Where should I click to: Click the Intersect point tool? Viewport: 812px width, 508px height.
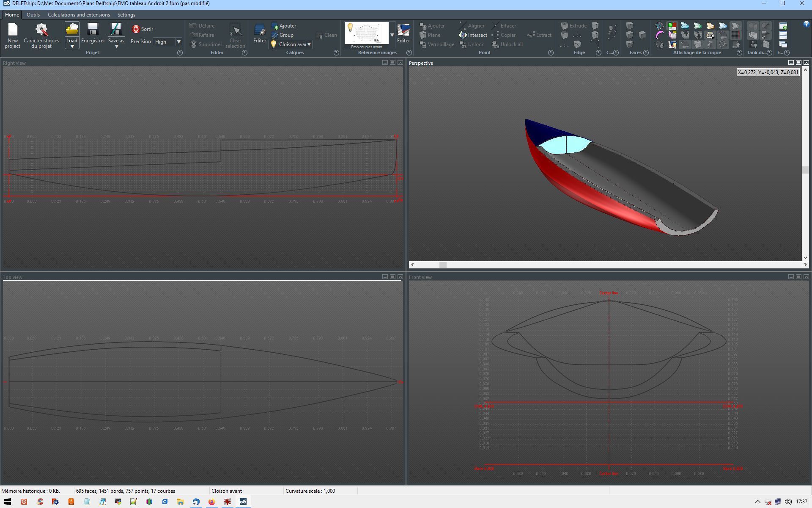click(x=473, y=35)
